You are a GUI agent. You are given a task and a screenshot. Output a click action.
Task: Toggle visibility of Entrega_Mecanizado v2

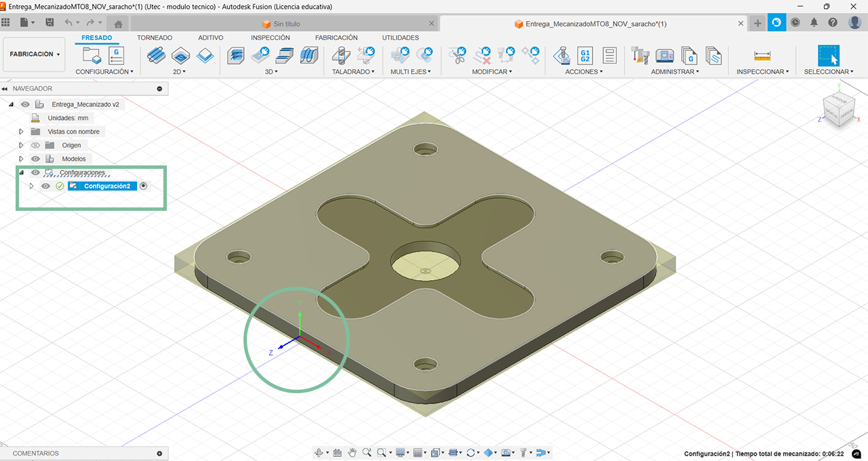pyautogui.click(x=26, y=104)
